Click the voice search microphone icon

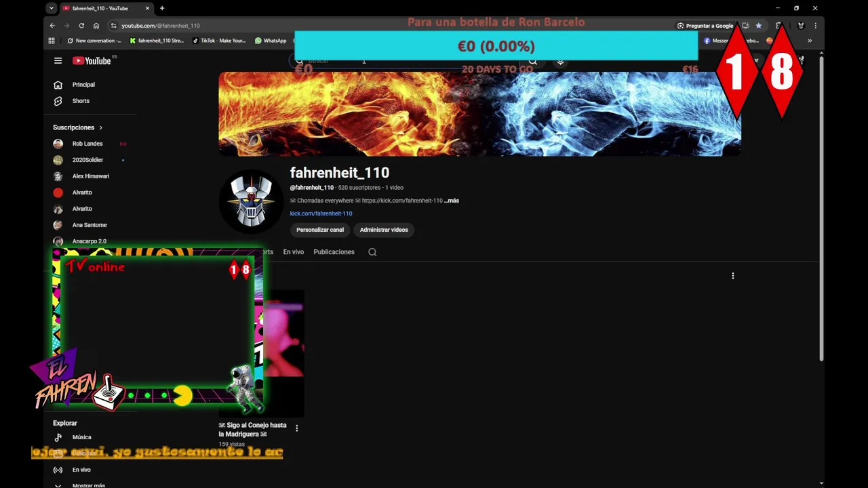560,61
